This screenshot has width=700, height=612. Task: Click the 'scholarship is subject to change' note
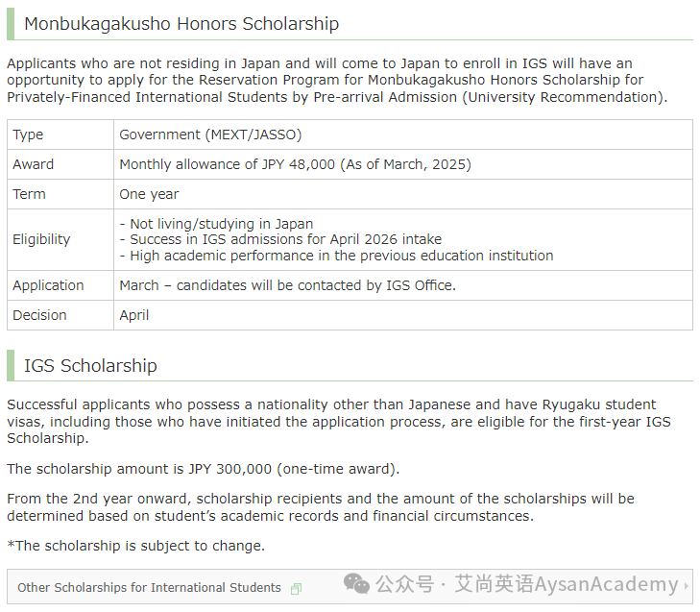tap(136, 546)
